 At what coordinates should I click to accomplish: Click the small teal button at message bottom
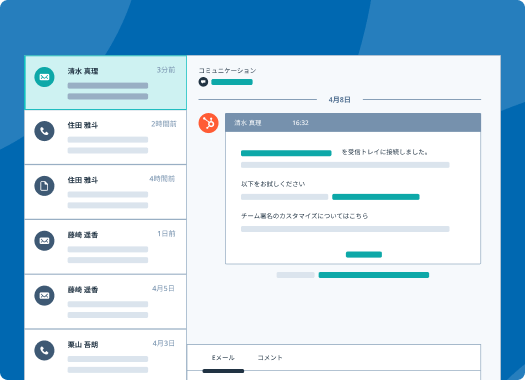(364, 254)
